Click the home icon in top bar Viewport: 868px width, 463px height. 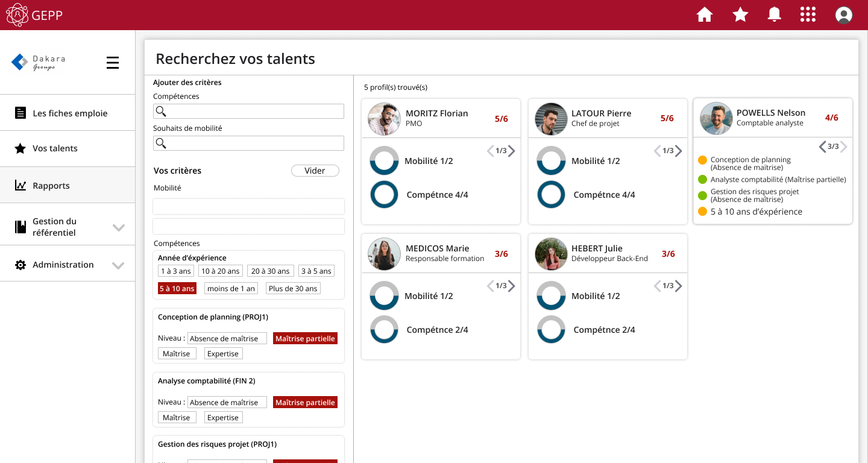705,15
